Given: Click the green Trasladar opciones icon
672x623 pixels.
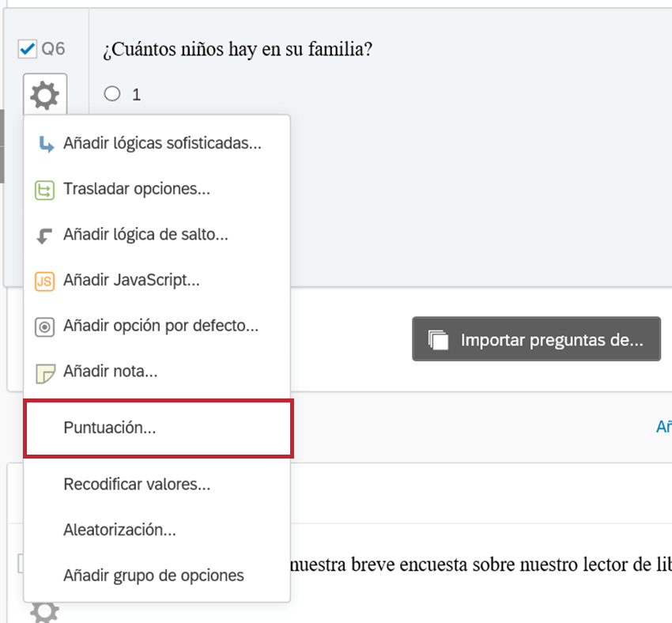Looking at the screenshot, I should pos(44,191).
